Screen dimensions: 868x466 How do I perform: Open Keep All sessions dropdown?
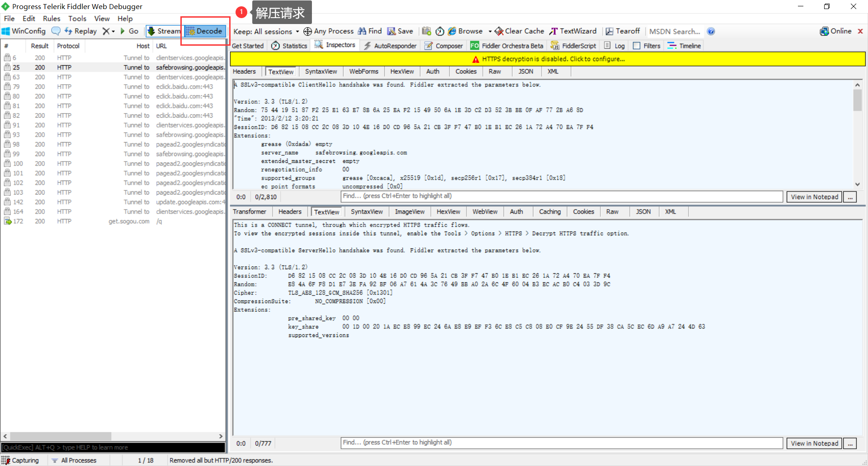click(266, 31)
